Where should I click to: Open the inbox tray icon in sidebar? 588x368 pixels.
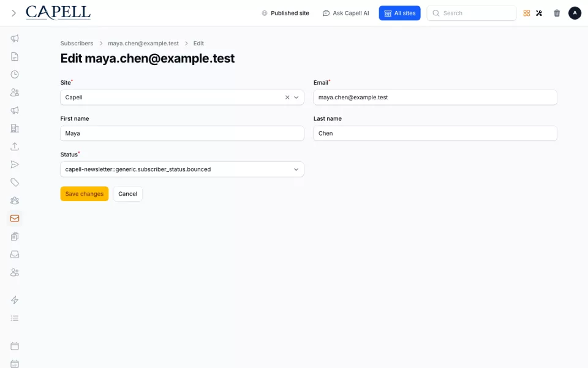pos(15,255)
